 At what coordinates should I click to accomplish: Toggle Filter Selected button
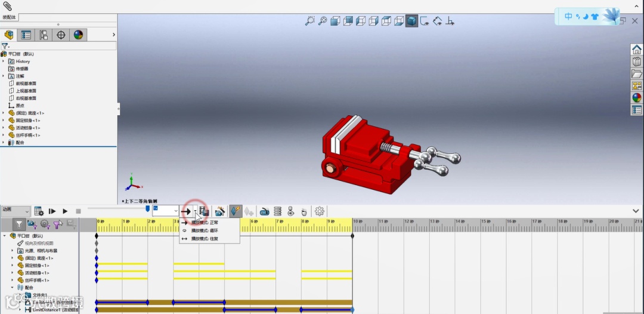pyautogui.click(x=58, y=224)
